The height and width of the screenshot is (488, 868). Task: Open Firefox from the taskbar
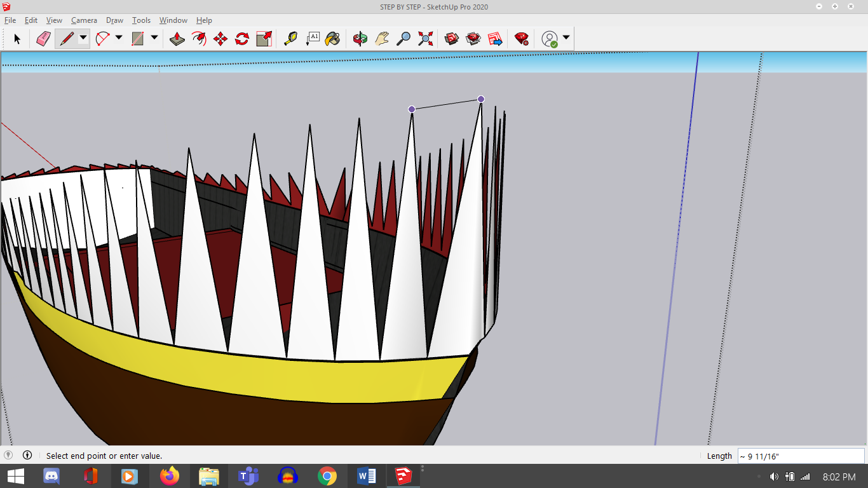pyautogui.click(x=170, y=476)
